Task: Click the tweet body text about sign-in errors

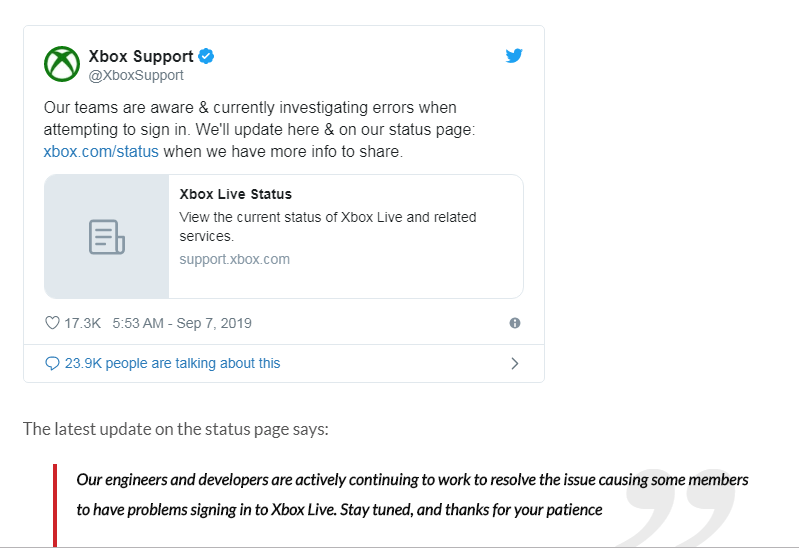Action: coord(259,129)
